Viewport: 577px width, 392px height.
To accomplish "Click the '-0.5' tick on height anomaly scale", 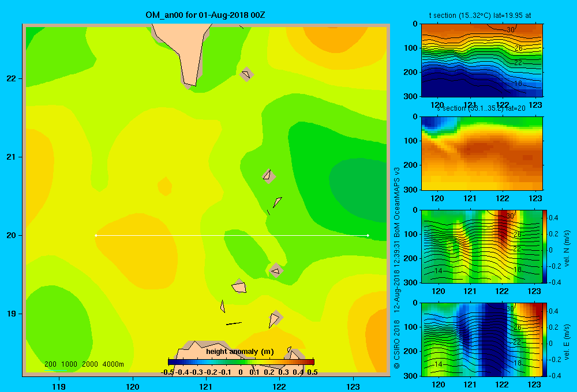I will click(x=167, y=372).
